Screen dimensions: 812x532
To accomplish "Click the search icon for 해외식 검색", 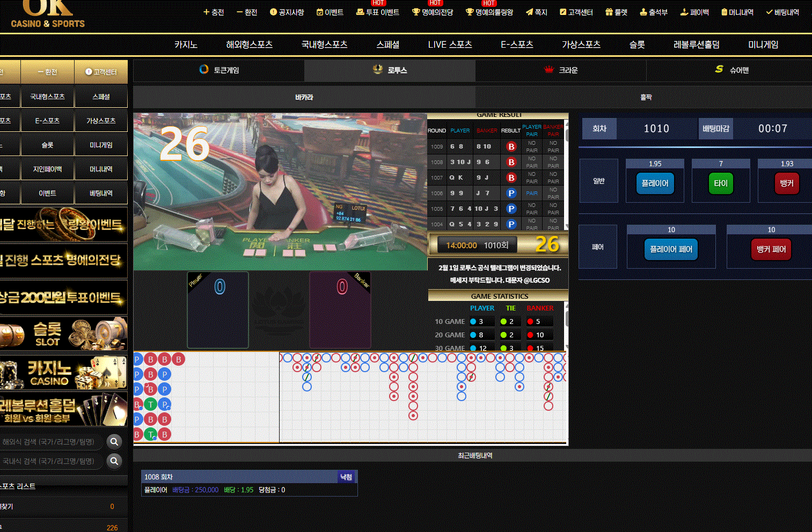I will click(x=114, y=442).
